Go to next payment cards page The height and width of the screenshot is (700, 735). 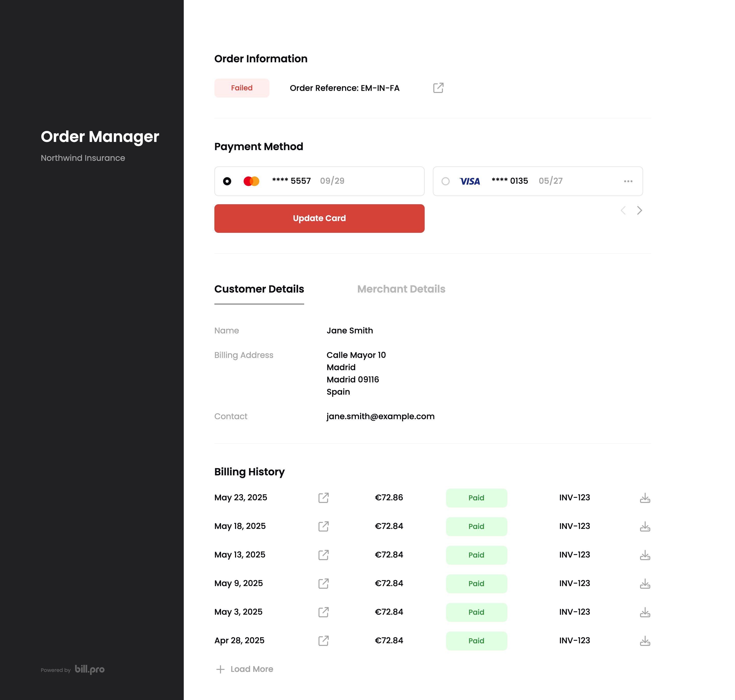(x=640, y=210)
